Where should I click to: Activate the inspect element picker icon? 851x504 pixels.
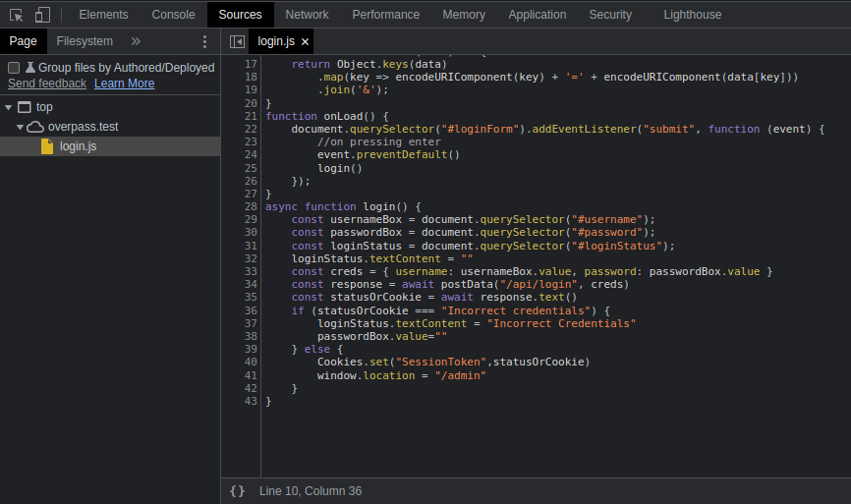[17, 15]
